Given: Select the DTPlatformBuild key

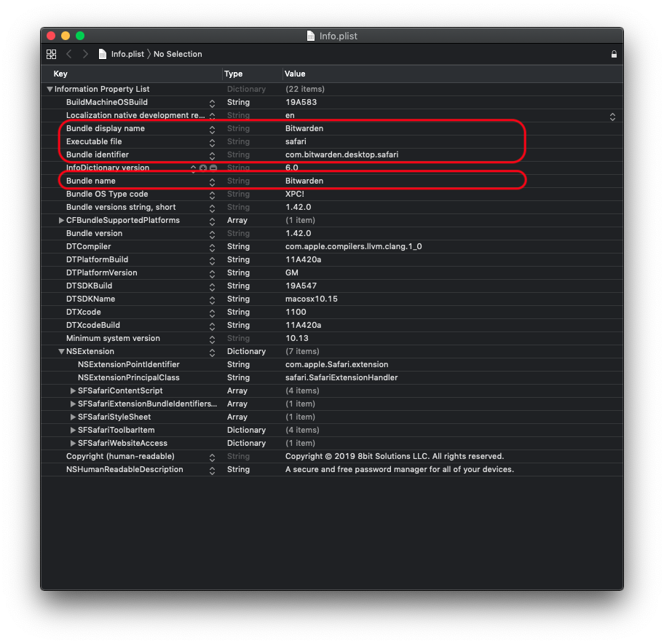Looking at the screenshot, I should (x=97, y=260).
